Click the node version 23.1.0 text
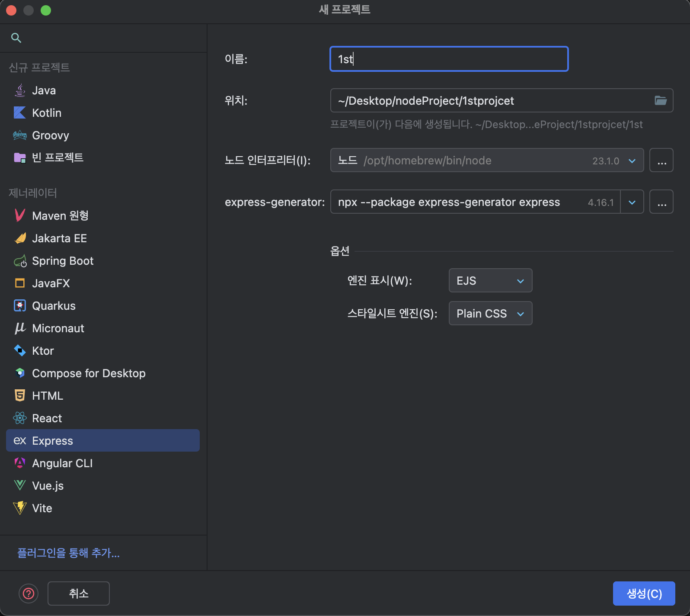The image size is (690, 616). click(606, 161)
